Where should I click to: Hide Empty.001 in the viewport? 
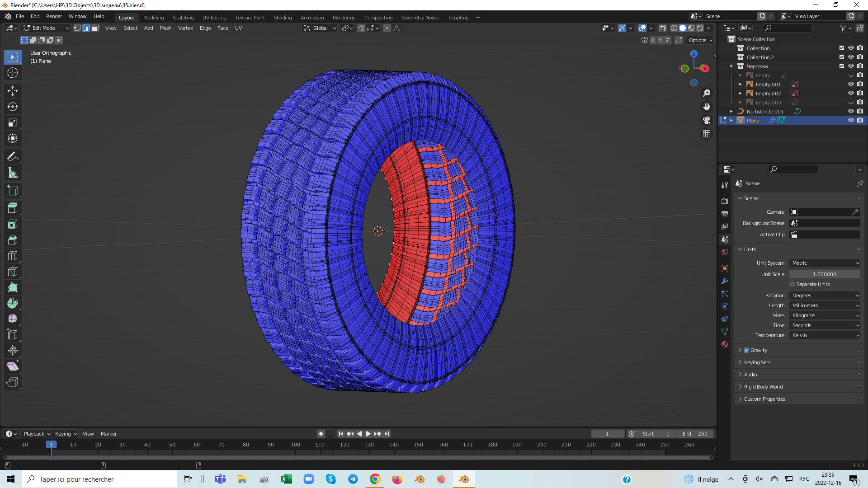[850, 84]
